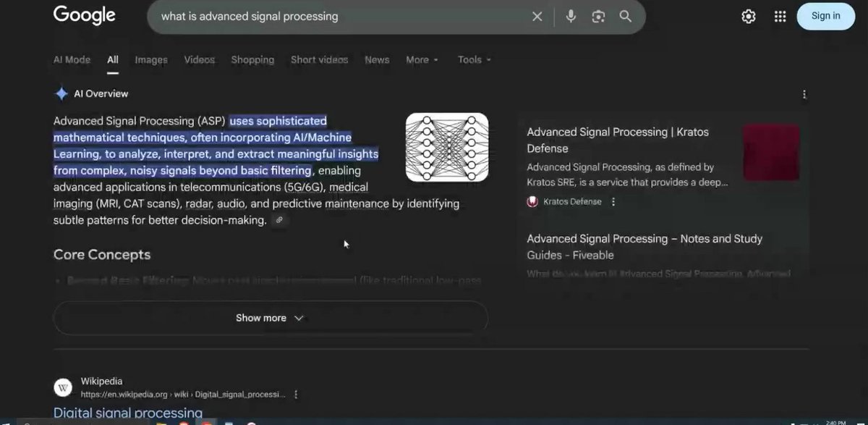Open 'Digital signal processing' Wikipedia result
868x425 pixels.
[x=128, y=413]
